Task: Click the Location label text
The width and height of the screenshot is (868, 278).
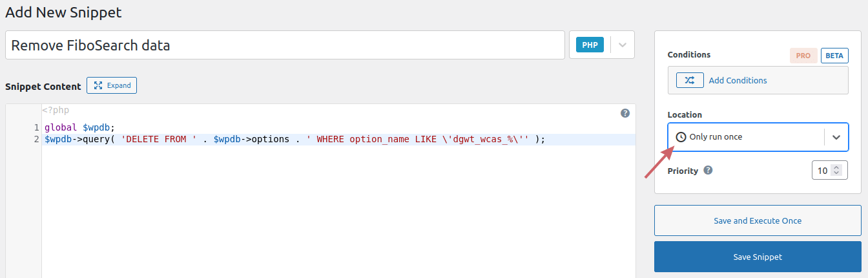Action: (685, 114)
